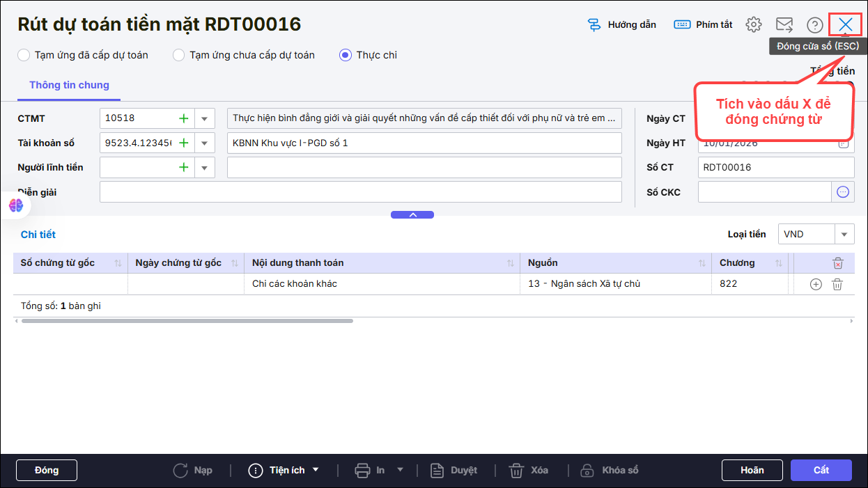Click the Nạp reload button
The height and width of the screenshot is (488, 868).
pyautogui.click(x=193, y=470)
